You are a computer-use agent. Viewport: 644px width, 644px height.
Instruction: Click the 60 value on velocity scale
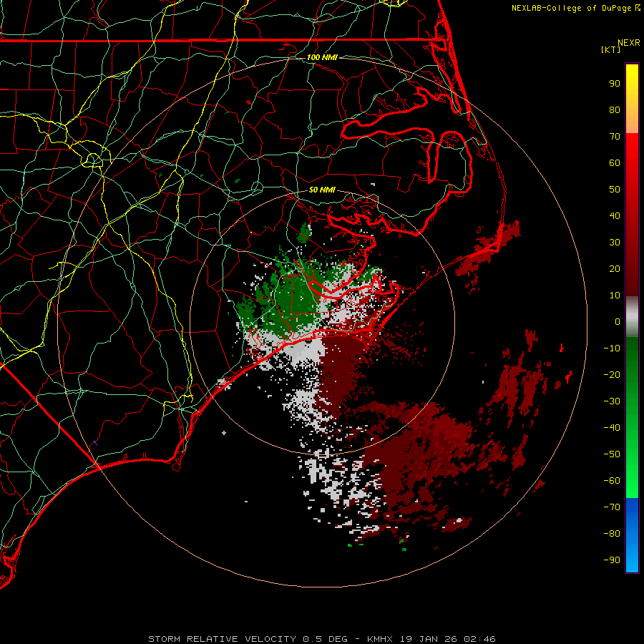pyautogui.click(x=615, y=162)
